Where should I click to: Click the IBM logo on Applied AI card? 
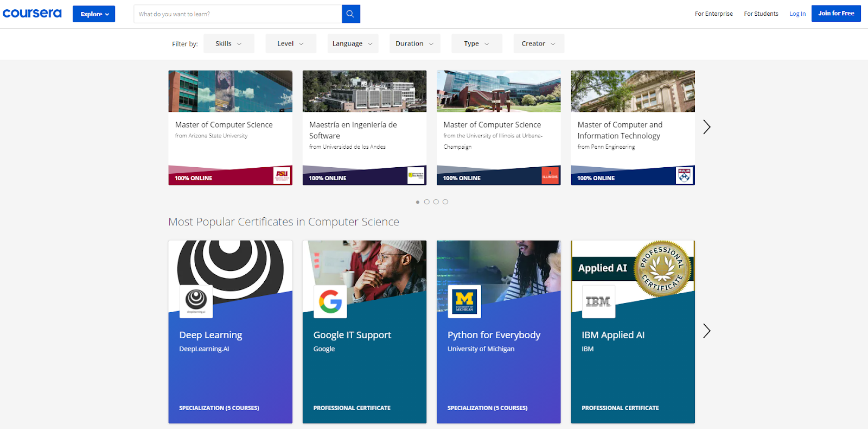(x=598, y=301)
